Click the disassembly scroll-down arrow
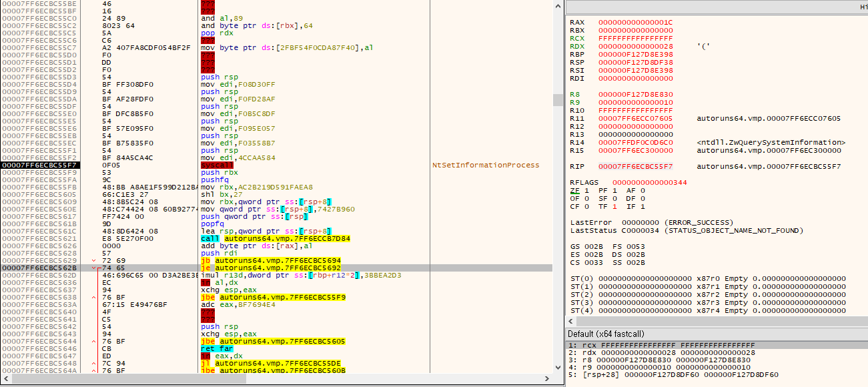This screenshot has width=868, height=387. point(557,368)
